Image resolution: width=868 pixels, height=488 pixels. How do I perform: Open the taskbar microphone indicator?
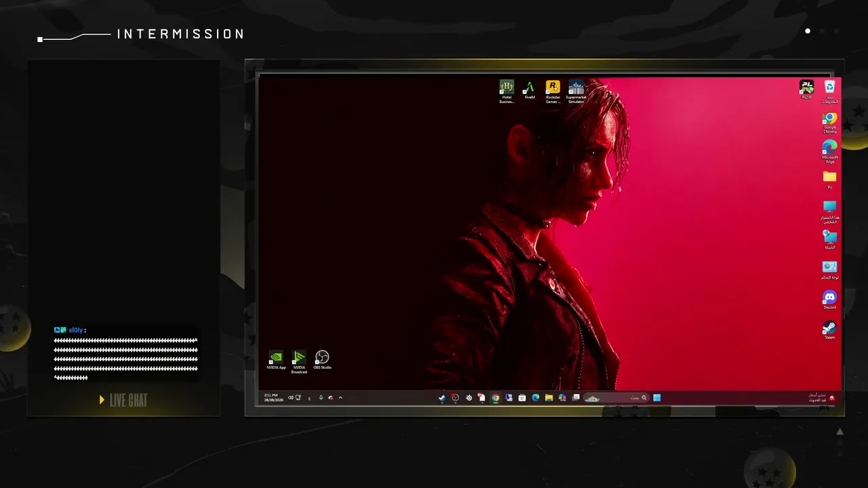321,398
